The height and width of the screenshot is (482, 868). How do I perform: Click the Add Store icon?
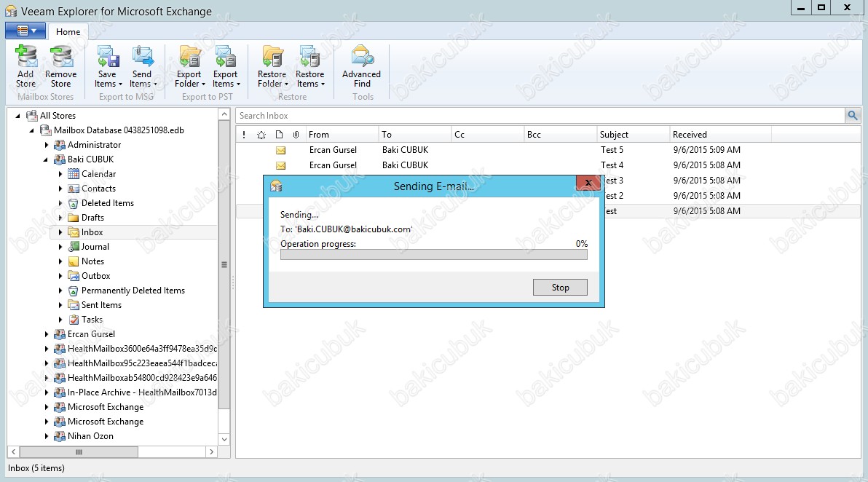(x=25, y=57)
